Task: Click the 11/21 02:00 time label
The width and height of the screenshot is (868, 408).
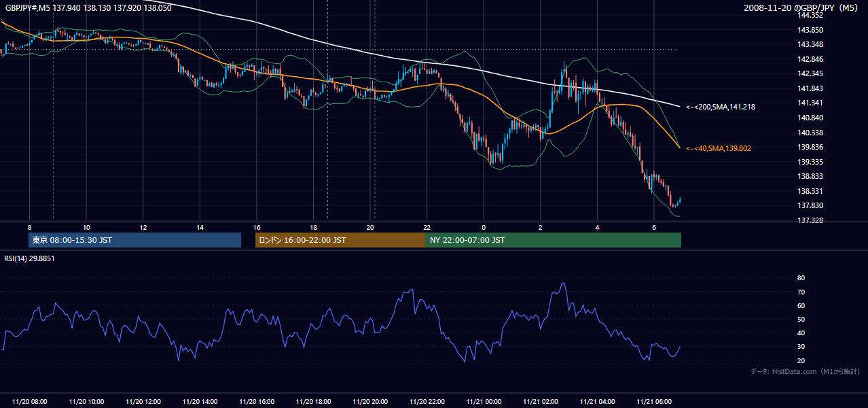Action: click(541, 402)
